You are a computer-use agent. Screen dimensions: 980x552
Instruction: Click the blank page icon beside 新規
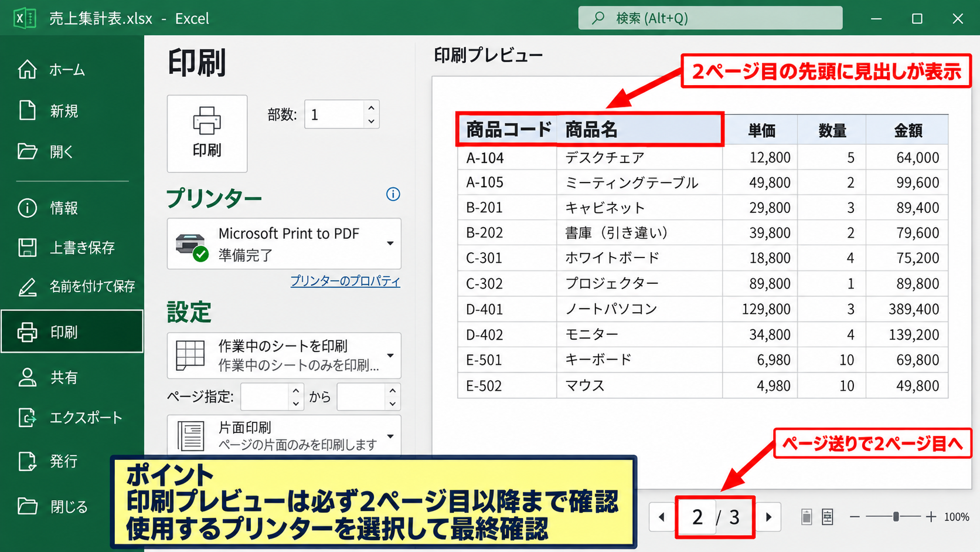point(27,110)
